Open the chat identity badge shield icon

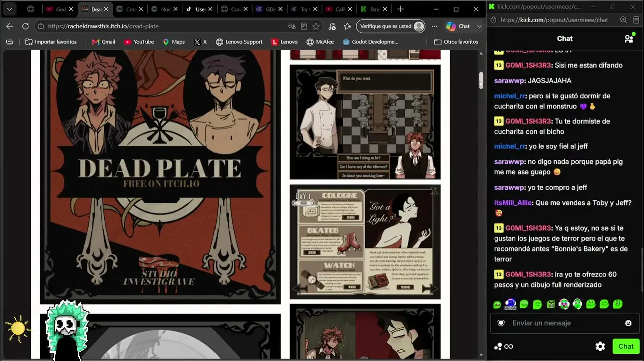pyautogui.click(x=501, y=323)
